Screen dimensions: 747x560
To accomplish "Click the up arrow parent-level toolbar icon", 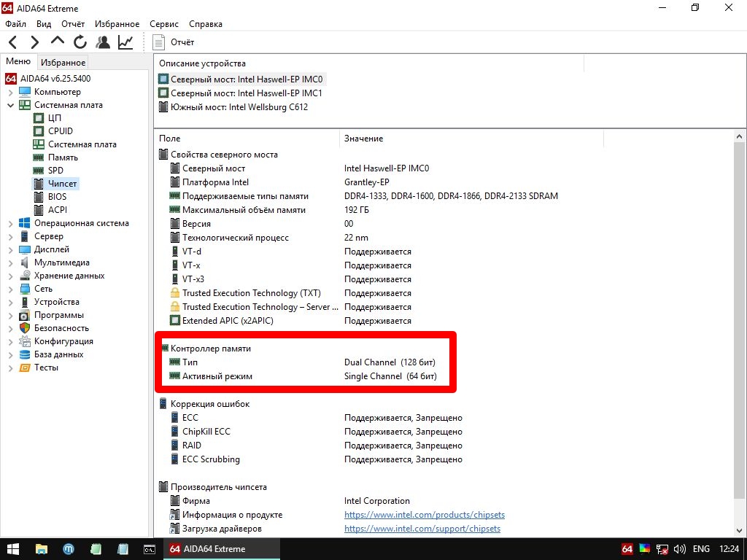I will point(57,41).
